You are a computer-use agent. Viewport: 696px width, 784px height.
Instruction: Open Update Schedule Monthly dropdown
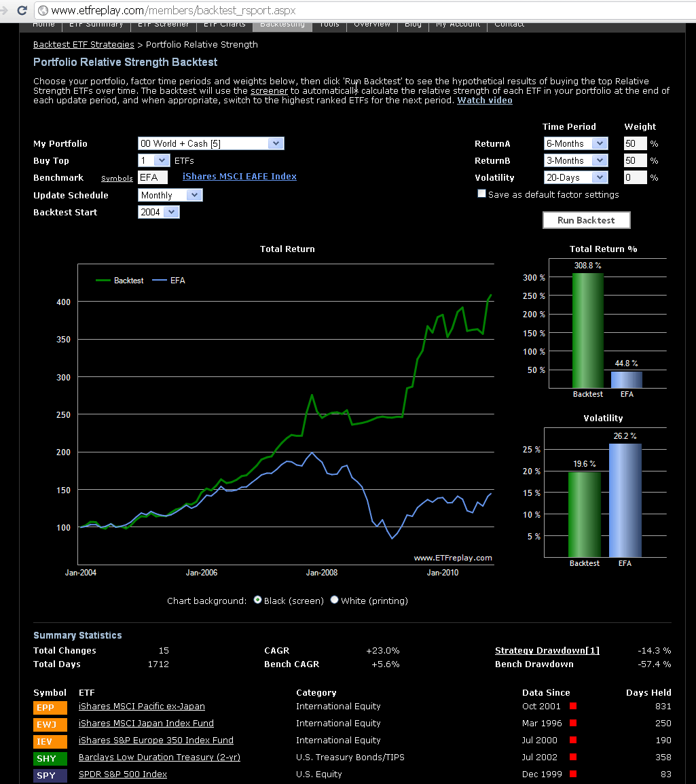[170, 195]
